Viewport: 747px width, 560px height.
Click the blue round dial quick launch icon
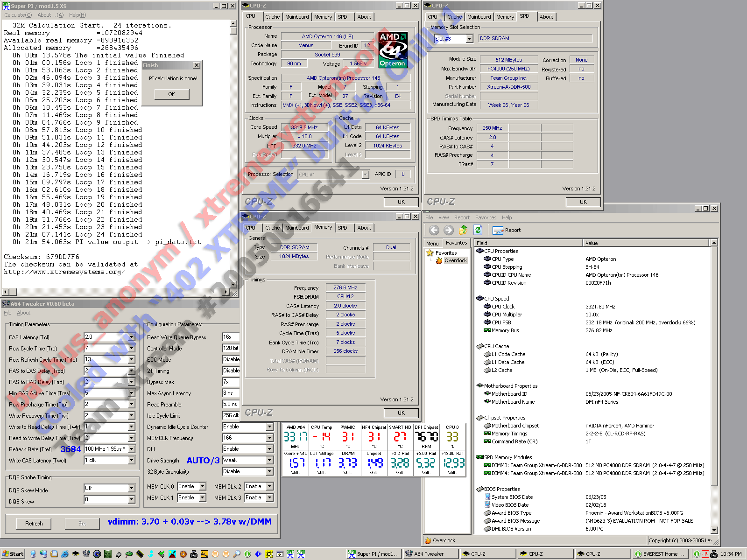tap(97, 554)
